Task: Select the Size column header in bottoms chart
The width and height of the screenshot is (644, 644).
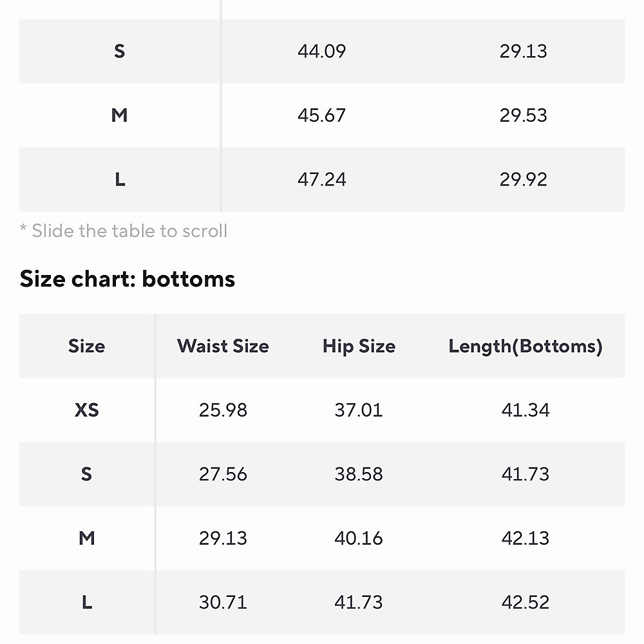Action: pos(87,346)
